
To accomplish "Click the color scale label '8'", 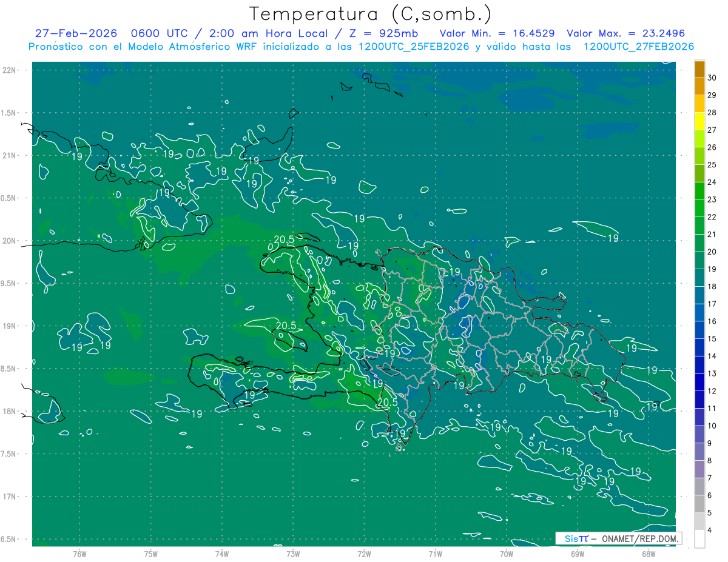I will tap(710, 461).
